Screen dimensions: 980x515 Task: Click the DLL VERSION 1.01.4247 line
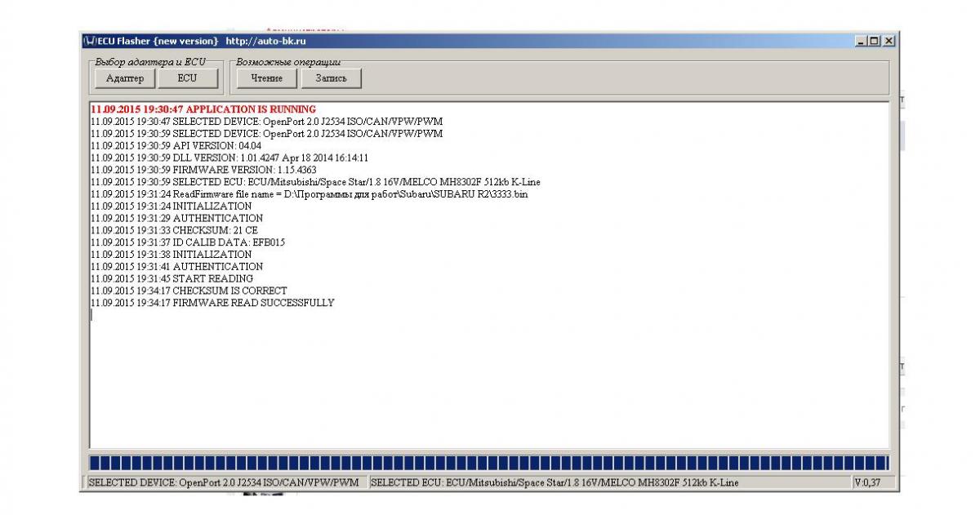click(229, 158)
